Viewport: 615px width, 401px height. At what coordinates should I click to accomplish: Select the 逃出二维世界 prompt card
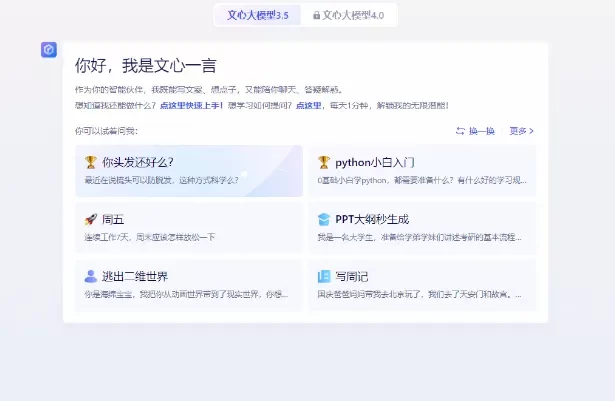pyautogui.click(x=189, y=285)
